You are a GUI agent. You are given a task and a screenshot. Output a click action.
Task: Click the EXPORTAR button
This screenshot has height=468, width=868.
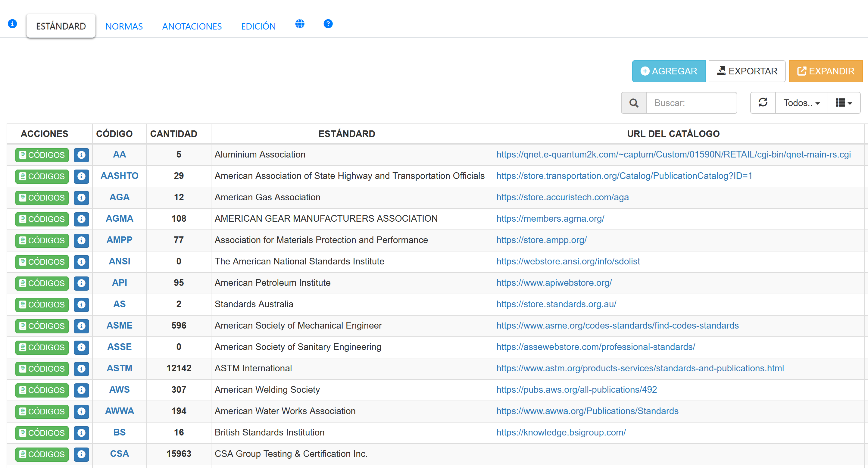747,71
